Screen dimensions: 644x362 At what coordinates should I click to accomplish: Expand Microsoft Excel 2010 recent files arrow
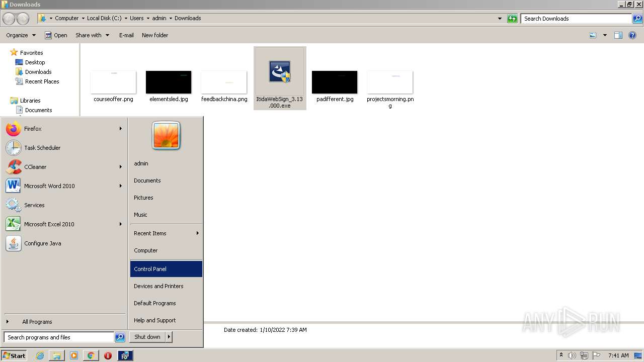point(121,224)
